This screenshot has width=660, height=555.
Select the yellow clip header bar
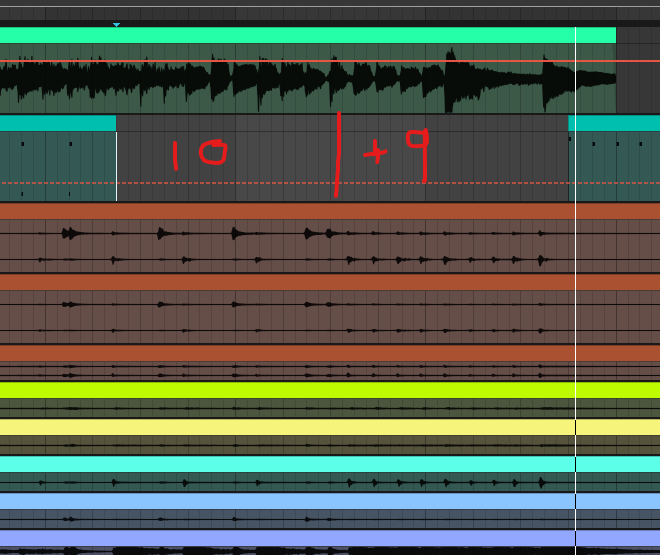point(300,427)
